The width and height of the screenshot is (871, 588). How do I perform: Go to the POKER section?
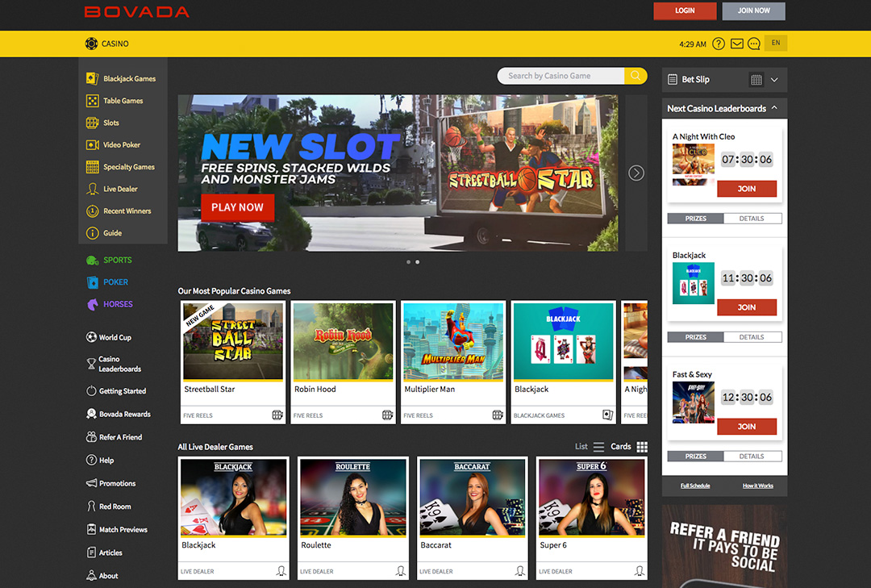[x=107, y=282]
